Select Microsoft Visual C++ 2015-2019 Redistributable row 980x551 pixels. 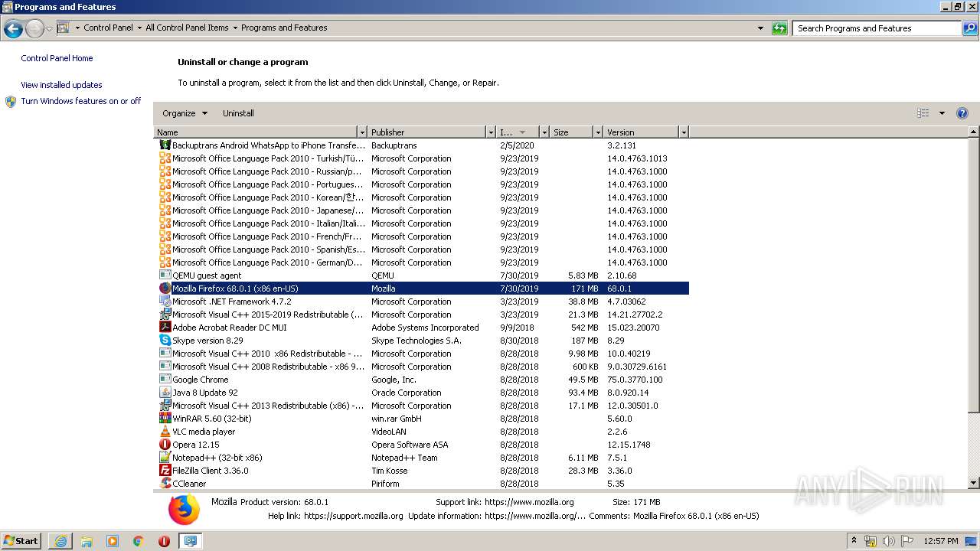point(421,315)
